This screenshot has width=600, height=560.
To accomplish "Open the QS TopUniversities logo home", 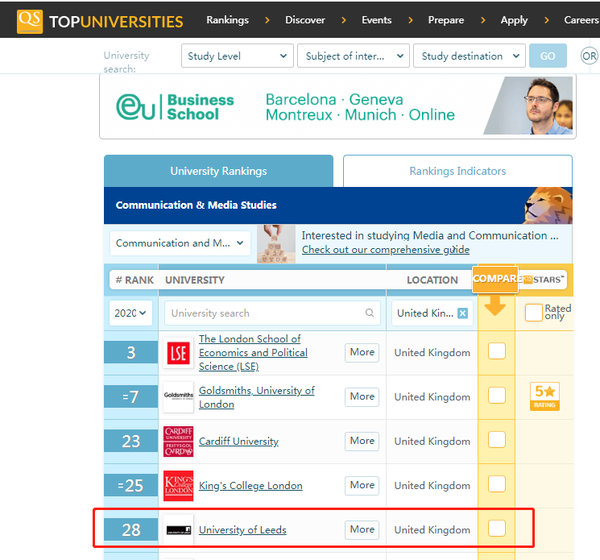I will [100, 21].
